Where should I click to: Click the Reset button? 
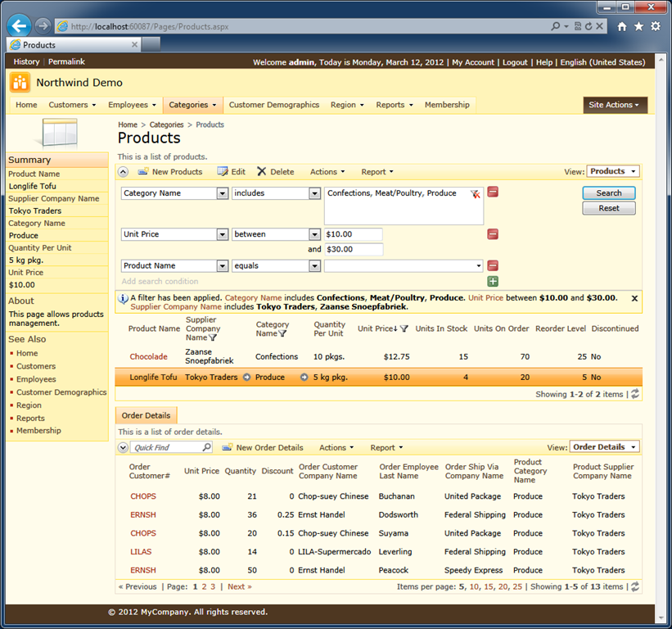pos(609,208)
